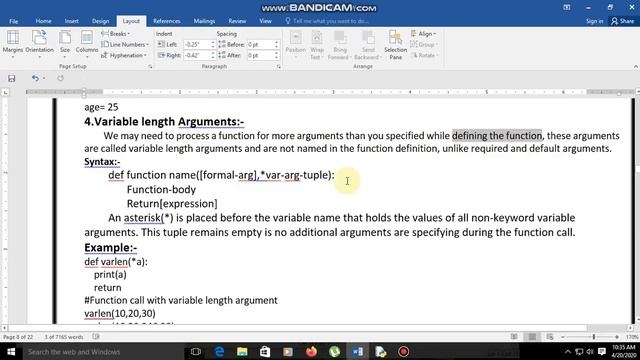Switch to the View tab
This screenshot has width=640, height=360.
point(265,21)
